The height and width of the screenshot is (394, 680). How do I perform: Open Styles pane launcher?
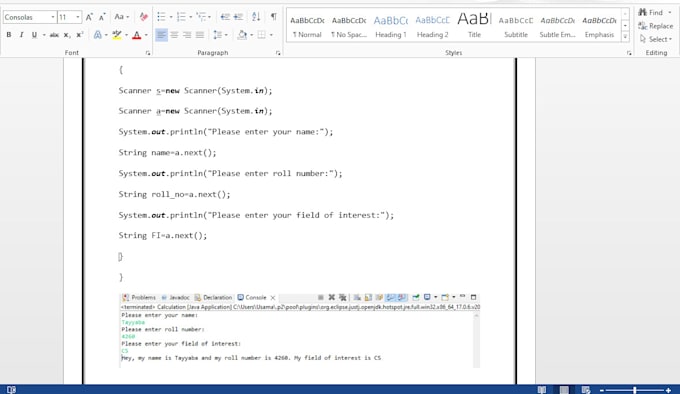[x=629, y=53]
